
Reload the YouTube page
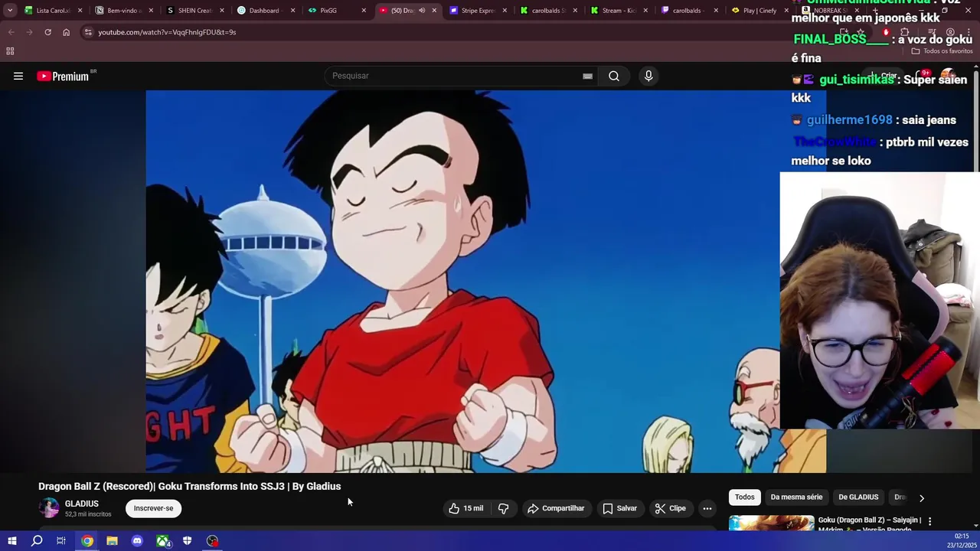47,32
